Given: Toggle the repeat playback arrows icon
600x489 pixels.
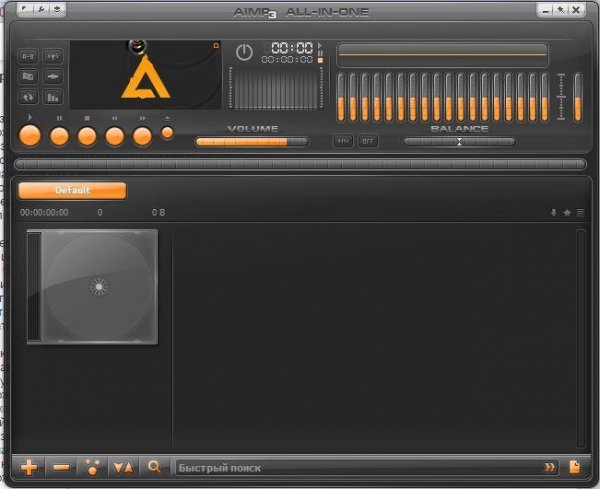Looking at the screenshot, I should [x=28, y=97].
